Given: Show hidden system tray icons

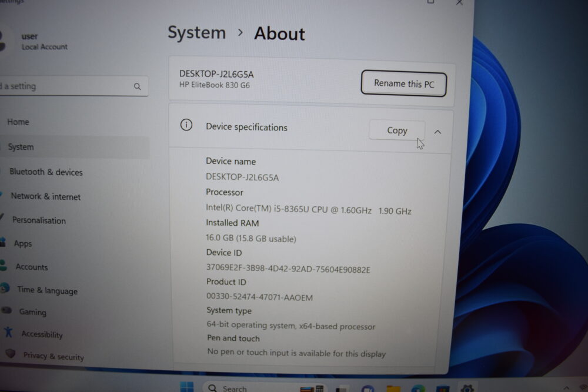Looking at the screenshot, I should (x=566, y=388).
